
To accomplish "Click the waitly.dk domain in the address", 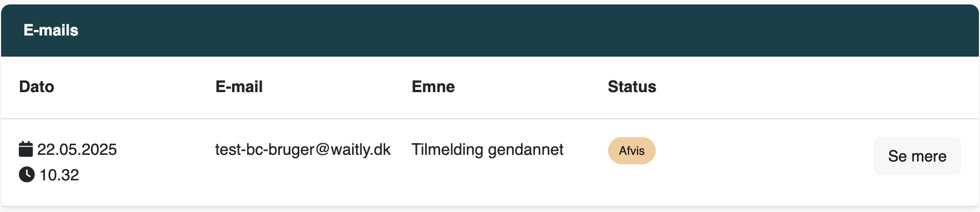I will [x=361, y=149].
